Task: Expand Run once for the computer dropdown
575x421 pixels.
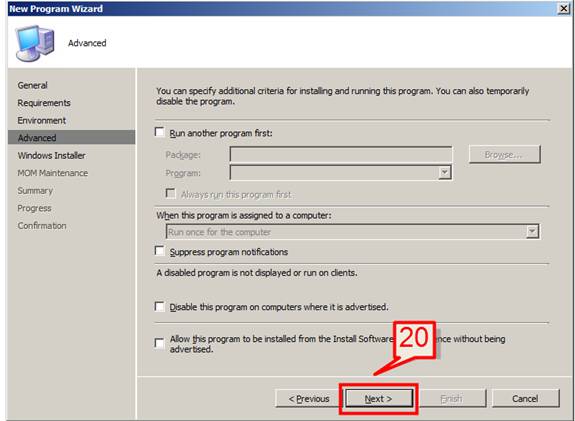Action: [x=532, y=232]
